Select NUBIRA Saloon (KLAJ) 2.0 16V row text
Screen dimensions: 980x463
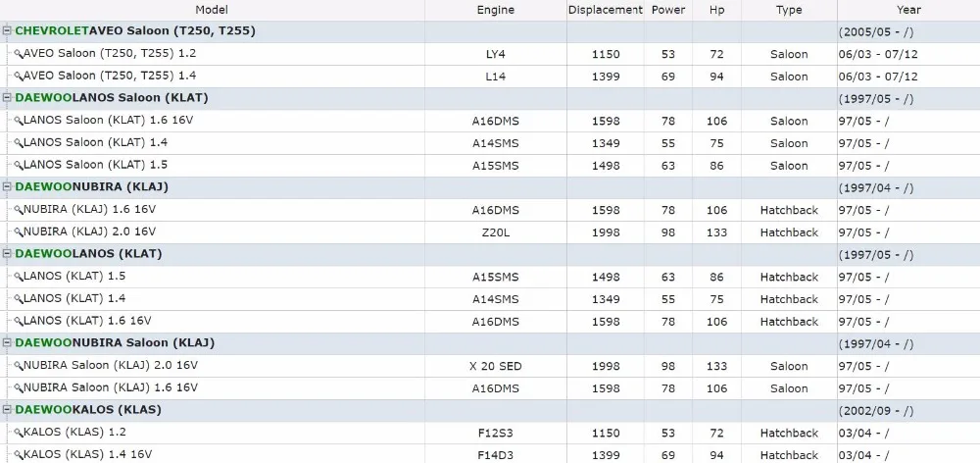(x=111, y=365)
